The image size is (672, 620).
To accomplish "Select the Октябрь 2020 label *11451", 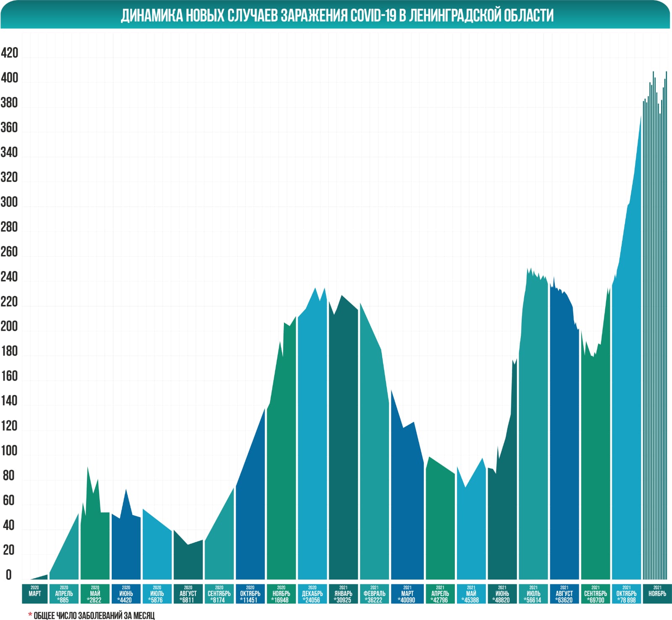I will coord(250,594).
